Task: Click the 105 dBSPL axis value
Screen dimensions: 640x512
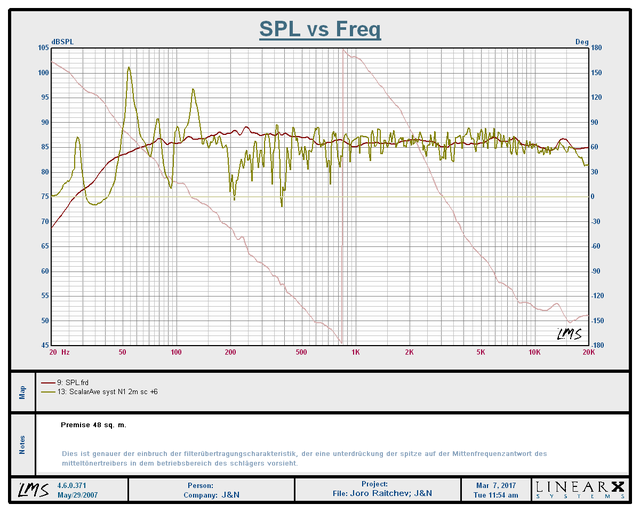Action: pyautogui.click(x=44, y=48)
